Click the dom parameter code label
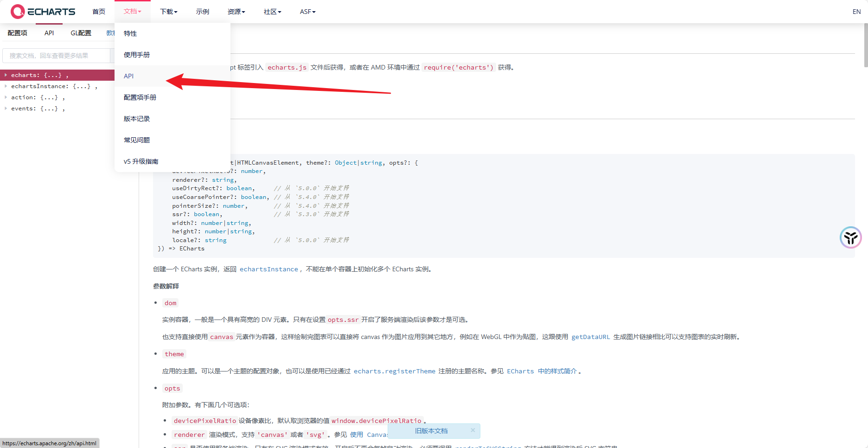 (x=171, y=303)
